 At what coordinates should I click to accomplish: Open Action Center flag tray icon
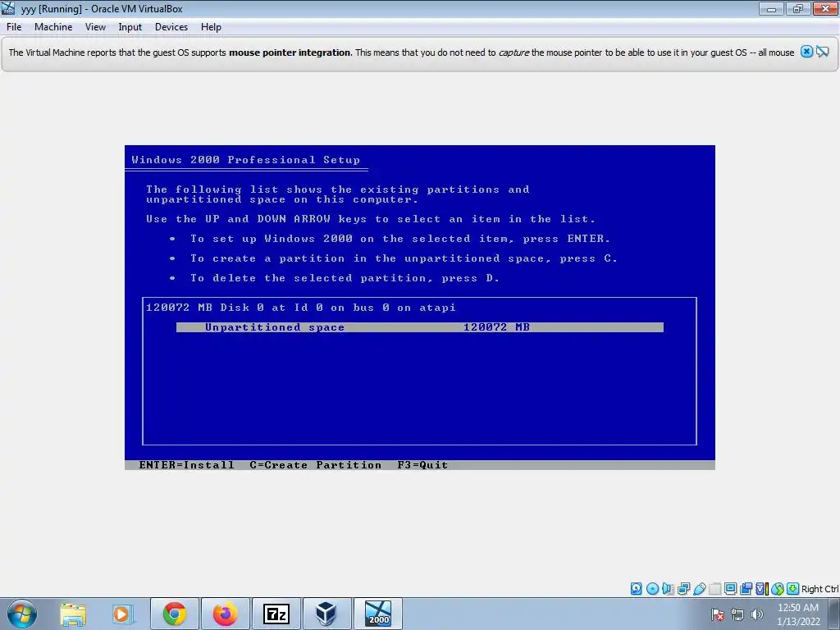click(717, 614)
